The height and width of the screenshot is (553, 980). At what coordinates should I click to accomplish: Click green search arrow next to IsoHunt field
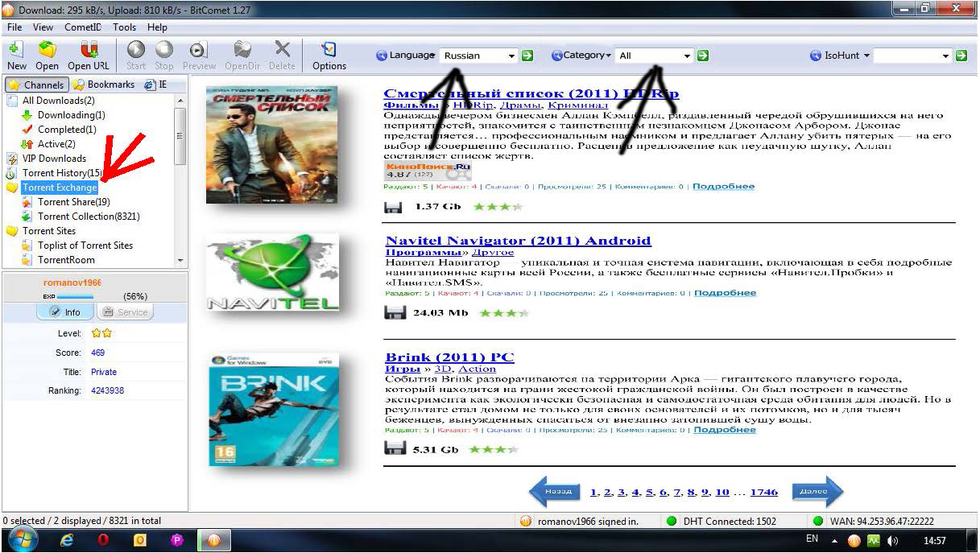[961, 56]
